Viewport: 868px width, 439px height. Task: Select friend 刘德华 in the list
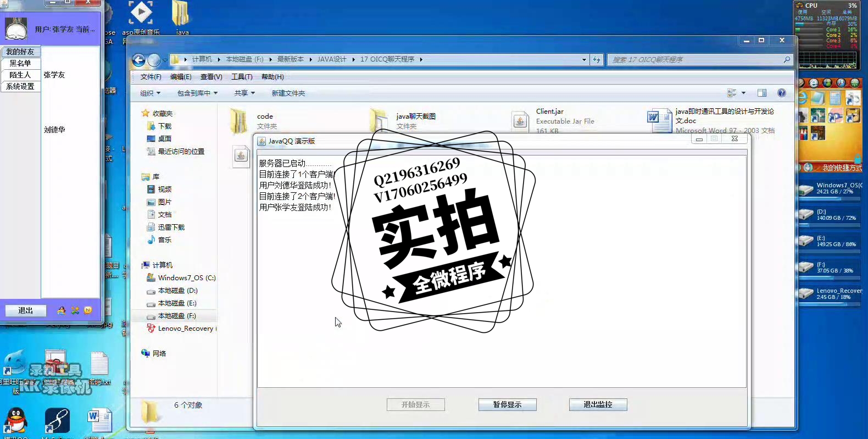[54, 130]
